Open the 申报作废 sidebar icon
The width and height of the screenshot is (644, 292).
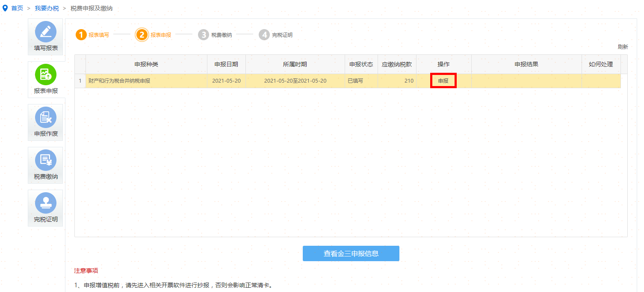click(x=45, y=122)
